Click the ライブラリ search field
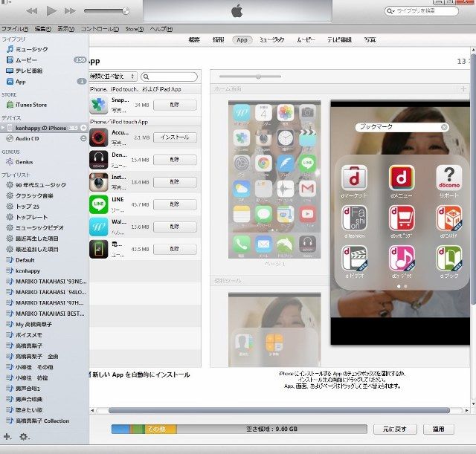Image resolution: width=476 pixels, height=454 pixels. 422,11
